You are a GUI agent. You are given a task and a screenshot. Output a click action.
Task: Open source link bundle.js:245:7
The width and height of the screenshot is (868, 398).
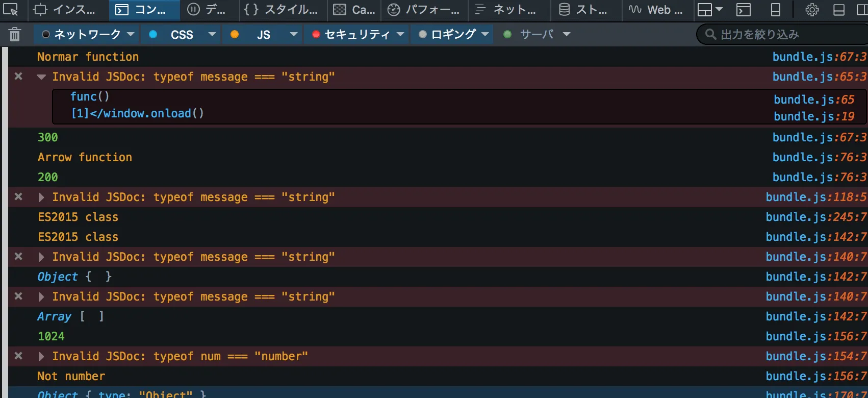(816, 217)
